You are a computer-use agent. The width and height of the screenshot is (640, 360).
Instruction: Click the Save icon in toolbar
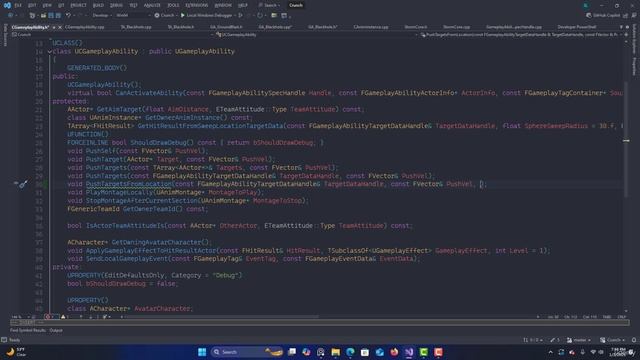point(51,16)
